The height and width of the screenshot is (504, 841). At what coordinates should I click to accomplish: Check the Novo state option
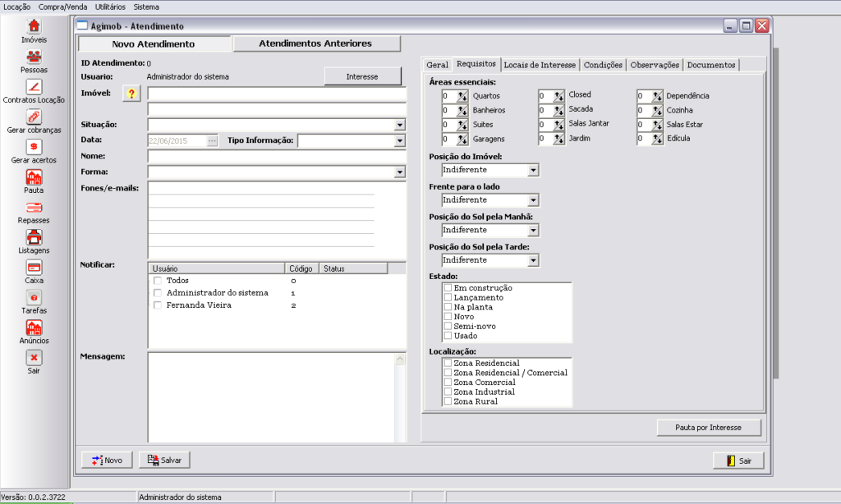click(448, 317)
